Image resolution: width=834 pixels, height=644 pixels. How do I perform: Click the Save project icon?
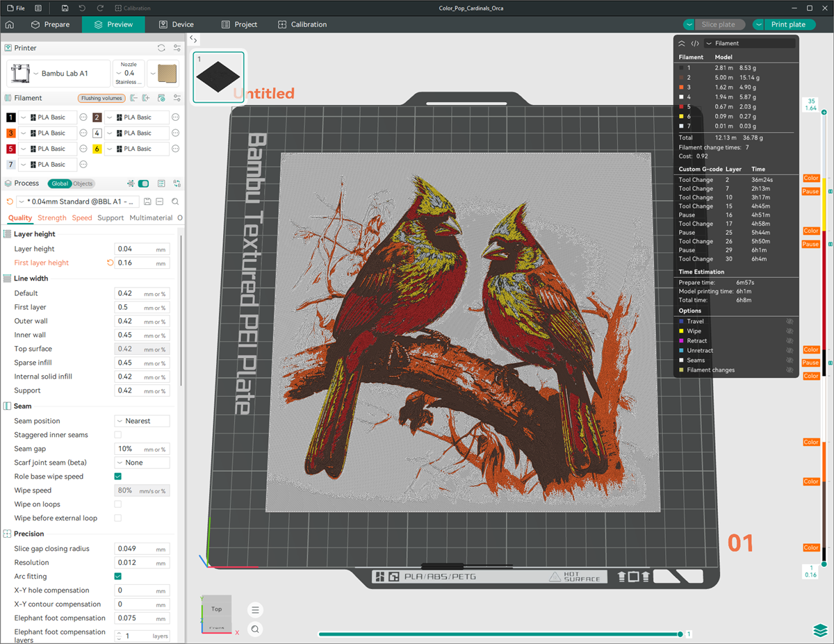click(65, 8)
